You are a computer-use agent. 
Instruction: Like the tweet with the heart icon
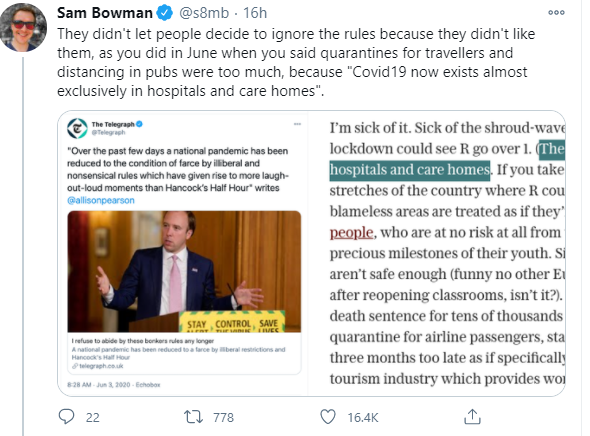coord(328,417)
